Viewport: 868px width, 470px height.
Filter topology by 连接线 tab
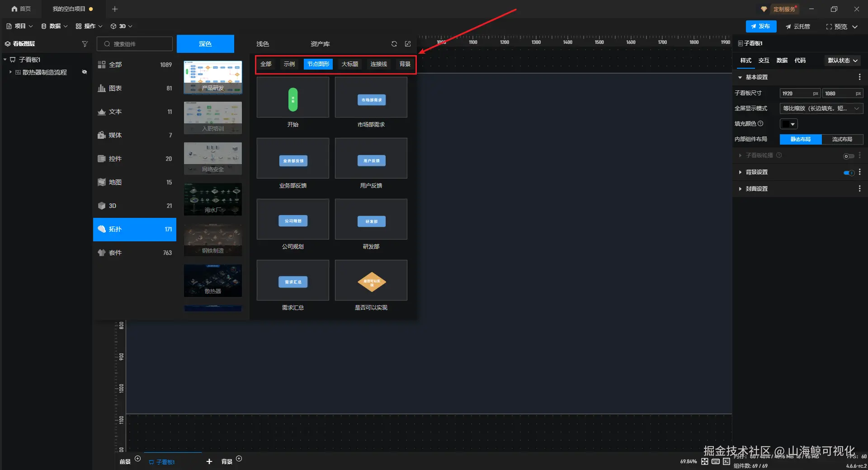click(x=379, y=64)
